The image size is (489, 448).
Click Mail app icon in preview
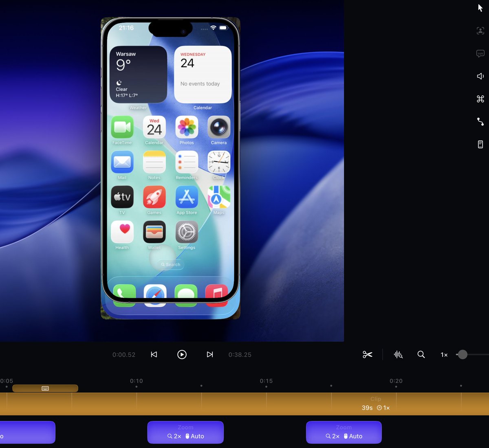pos(122,162)
